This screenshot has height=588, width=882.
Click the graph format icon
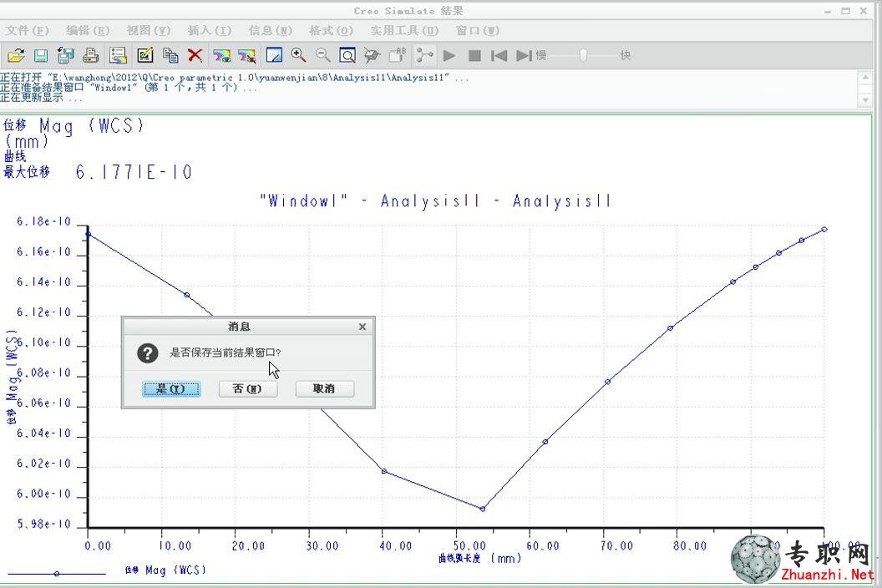click(274, 55)
